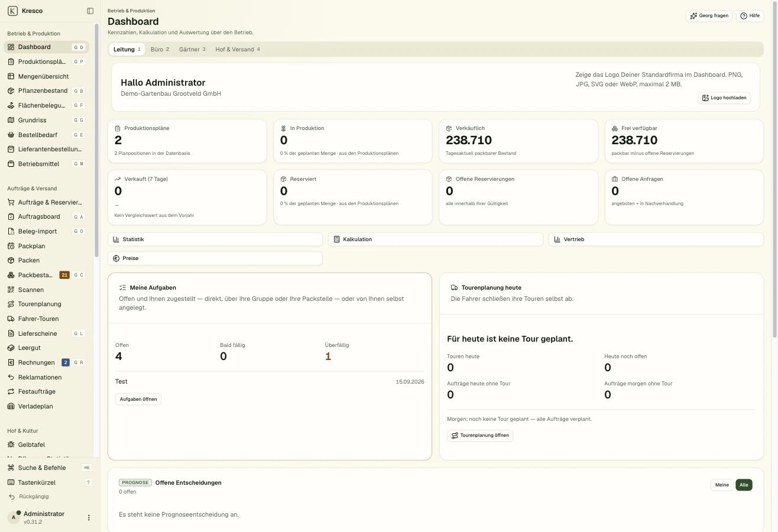Open Mengenübersicht from the sidebar

[x=46, y=76]
